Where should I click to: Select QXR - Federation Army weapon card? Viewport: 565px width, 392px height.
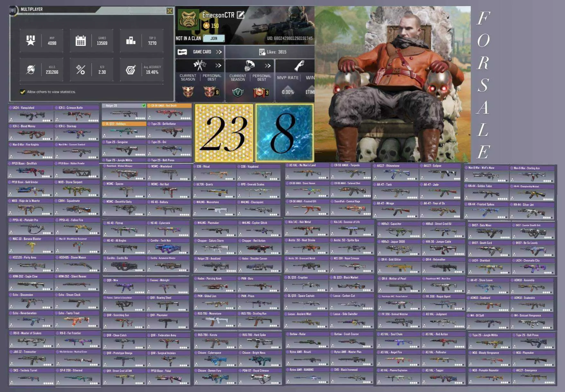(169, 342)
